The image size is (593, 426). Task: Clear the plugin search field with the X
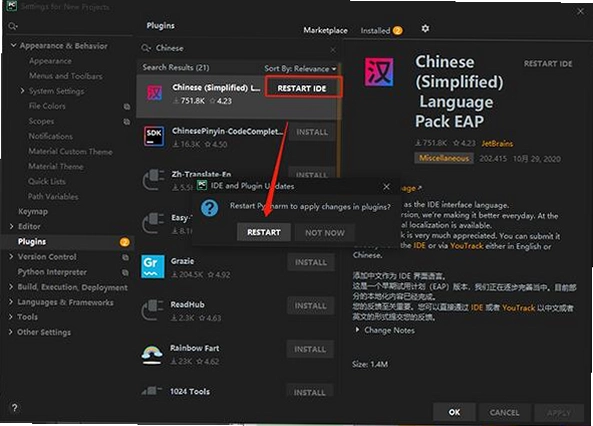333,50
